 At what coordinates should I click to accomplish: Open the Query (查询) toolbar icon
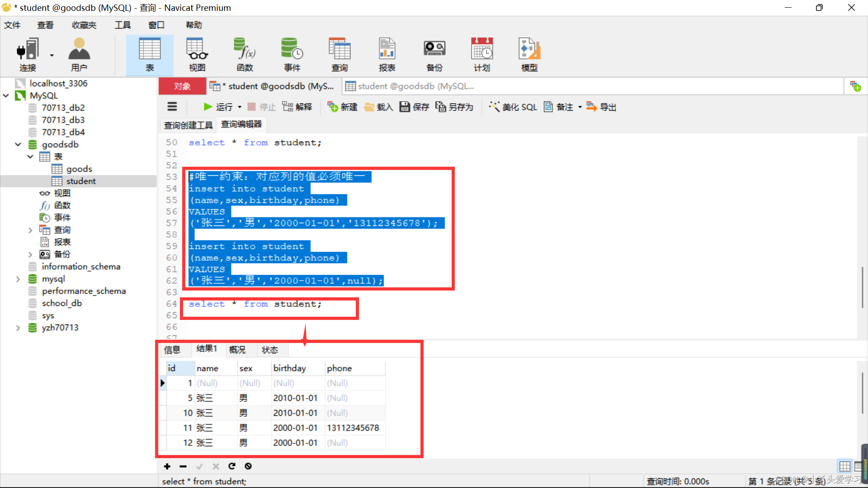(340, 55)
